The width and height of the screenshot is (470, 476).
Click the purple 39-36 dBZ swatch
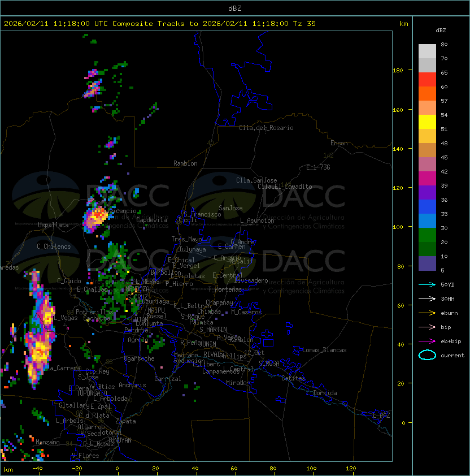coord(427,192)
